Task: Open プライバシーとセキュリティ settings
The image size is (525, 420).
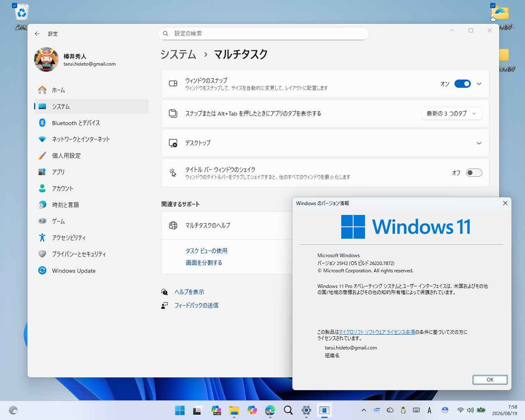Action: (91, 254)
